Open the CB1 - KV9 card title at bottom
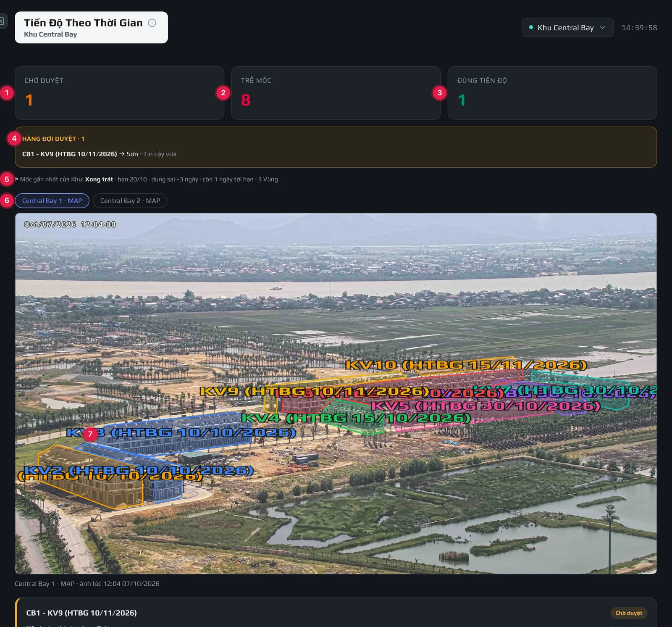The height and width of the screenshot is (627, 672). (x=81, y=613)
